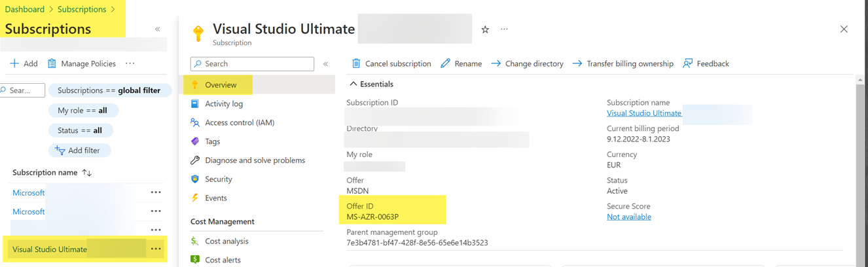Click the Events lightning icon
The height and width of the screenshot is (267, 868).
[194, 198]
